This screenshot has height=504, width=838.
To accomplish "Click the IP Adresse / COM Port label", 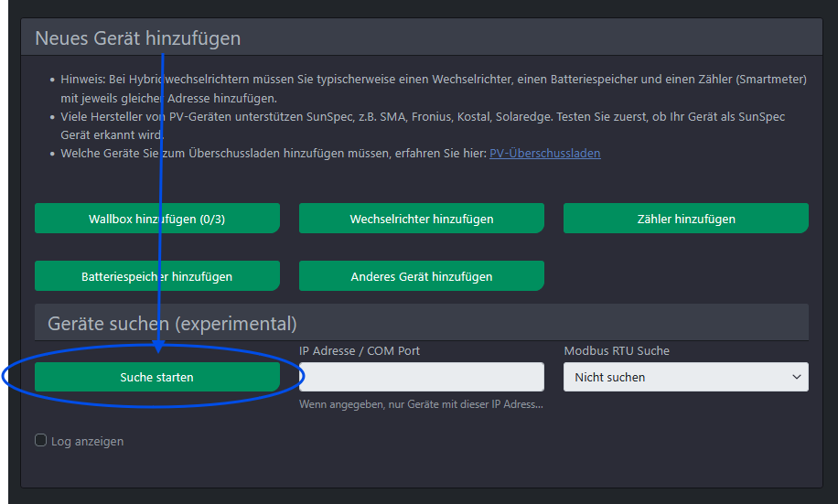I will click(359, 350).
